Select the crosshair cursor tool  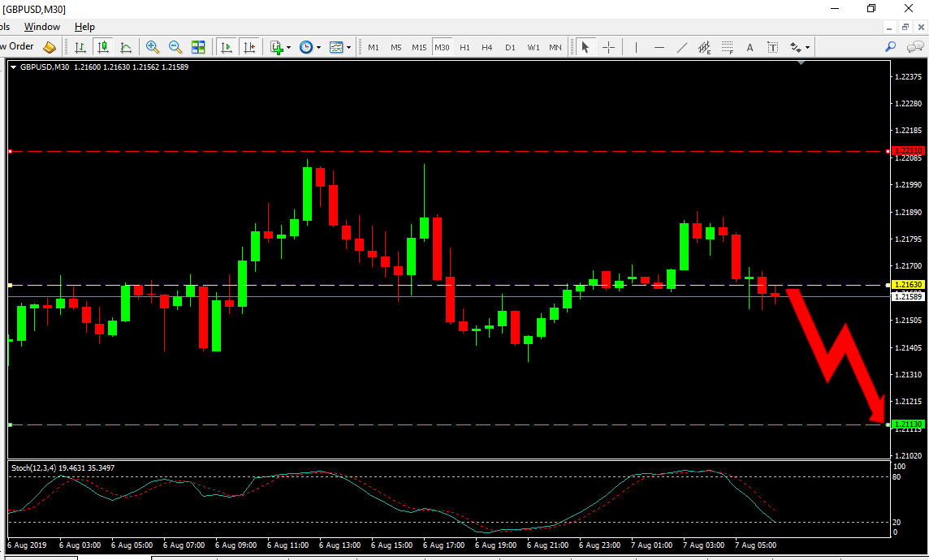[608, 47]
